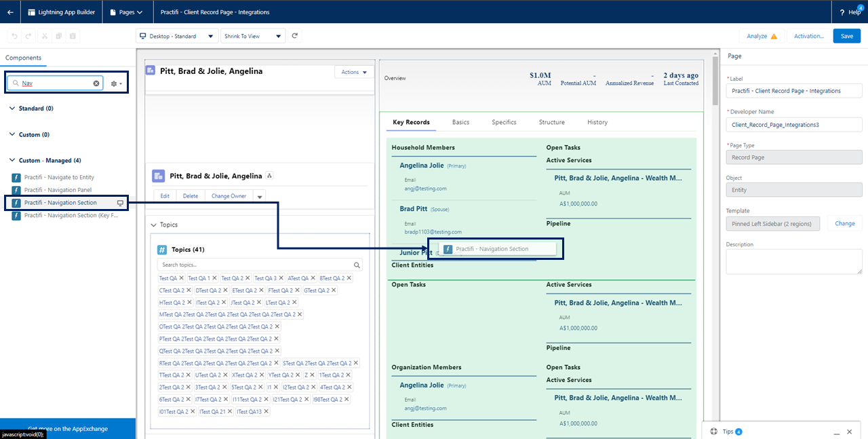Close the Tips panel

[x=848, y=432]
